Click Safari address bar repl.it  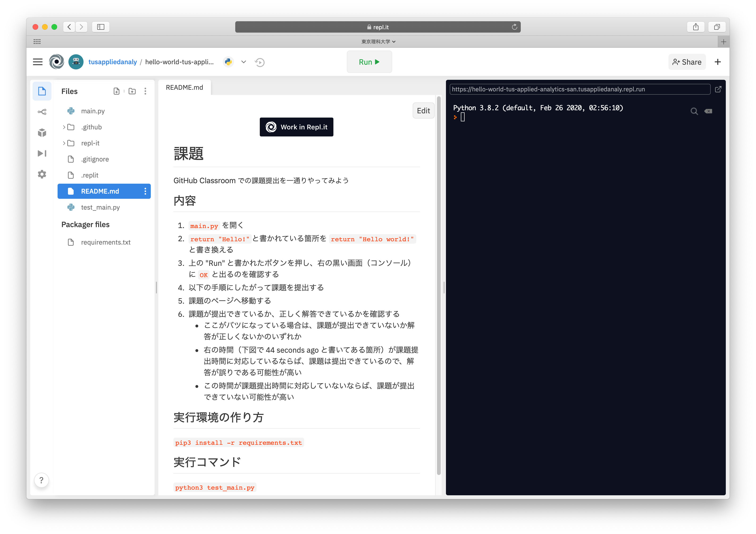pos(378,27)
